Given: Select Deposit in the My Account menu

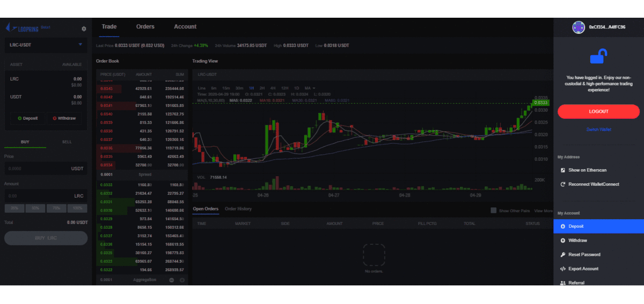Looking at the screenshot, I should point(598,226).
